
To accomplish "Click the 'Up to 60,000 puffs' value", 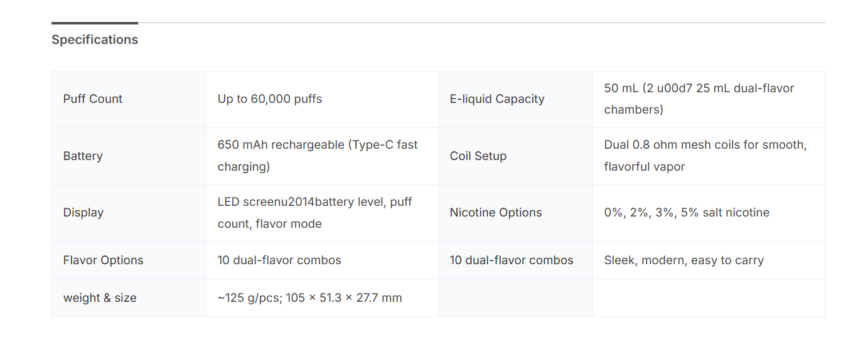I will 270,99.
